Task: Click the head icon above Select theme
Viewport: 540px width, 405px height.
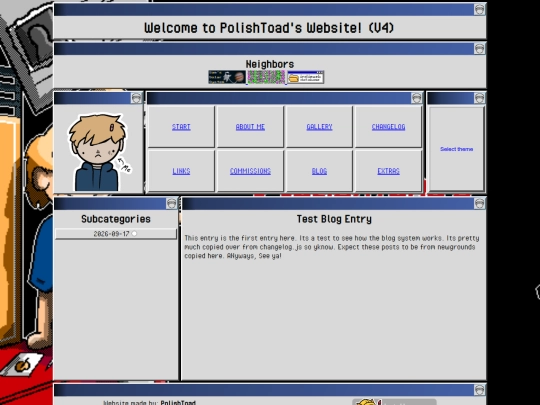Action: click(479, 98)
